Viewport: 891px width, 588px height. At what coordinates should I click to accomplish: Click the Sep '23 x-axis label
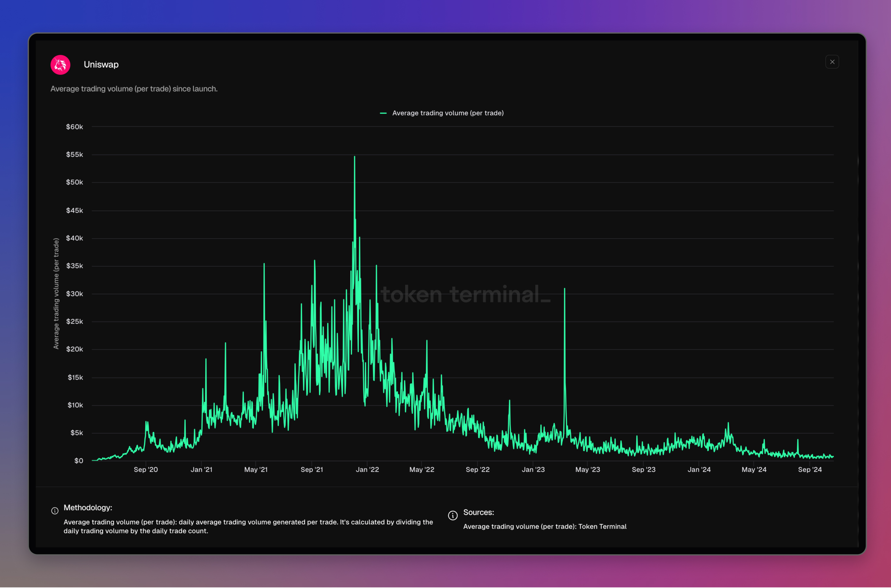coord(643,469)
